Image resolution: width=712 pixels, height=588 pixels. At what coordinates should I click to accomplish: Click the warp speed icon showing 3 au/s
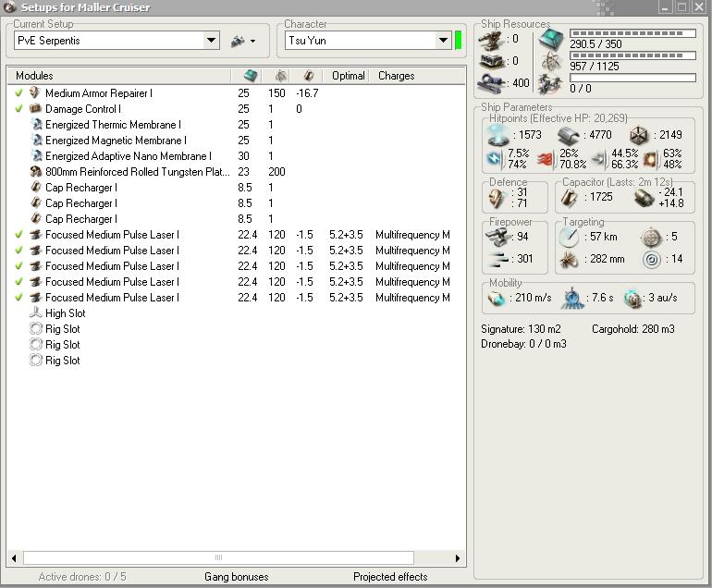coord(632,299)
